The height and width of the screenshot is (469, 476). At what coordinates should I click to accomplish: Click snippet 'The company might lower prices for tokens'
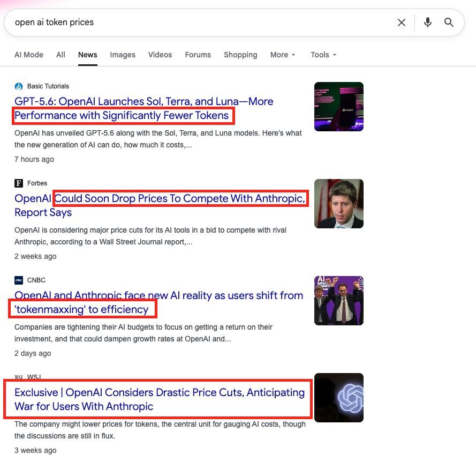coord(160,430)
